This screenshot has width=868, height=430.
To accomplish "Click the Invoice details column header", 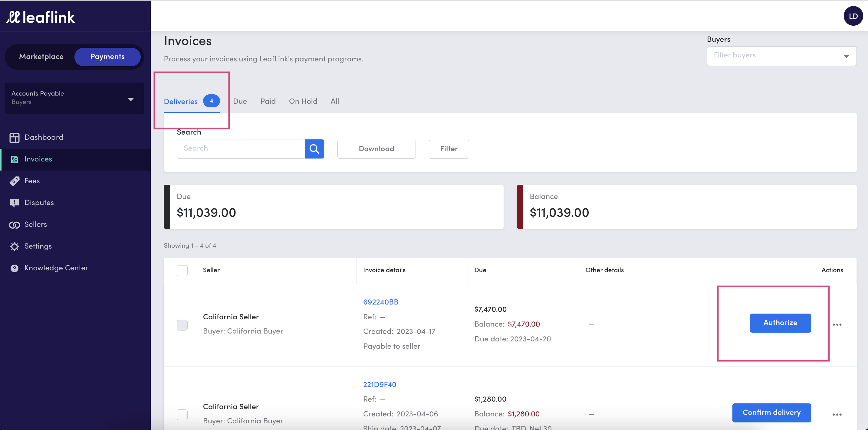I will point(384,270).
